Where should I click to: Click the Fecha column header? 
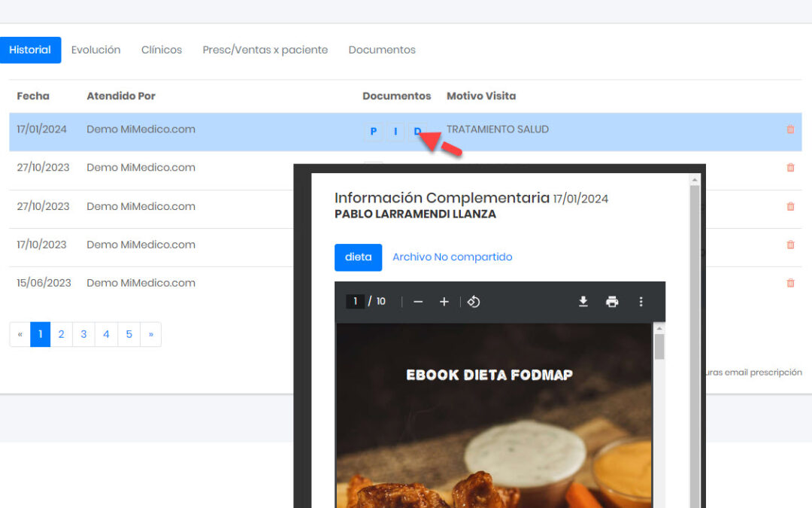[x=33, y=96]
